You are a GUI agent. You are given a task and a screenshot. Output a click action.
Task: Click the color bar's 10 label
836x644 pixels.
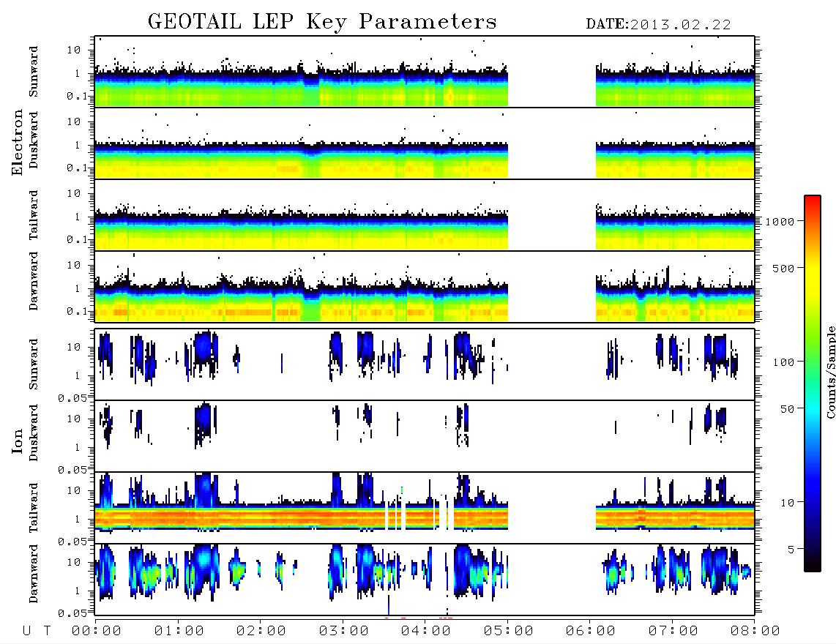787,503
